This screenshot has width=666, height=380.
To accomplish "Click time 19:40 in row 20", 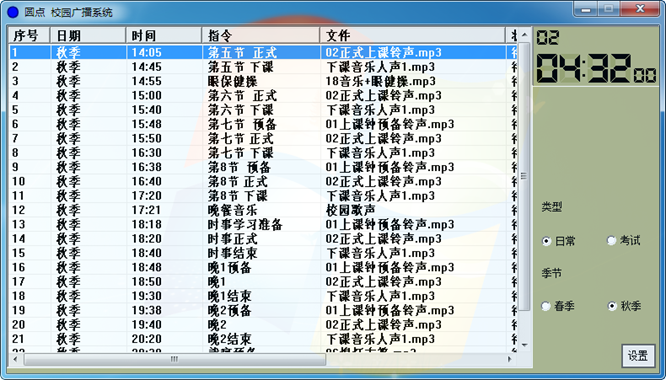I will [x=147, y=325].
